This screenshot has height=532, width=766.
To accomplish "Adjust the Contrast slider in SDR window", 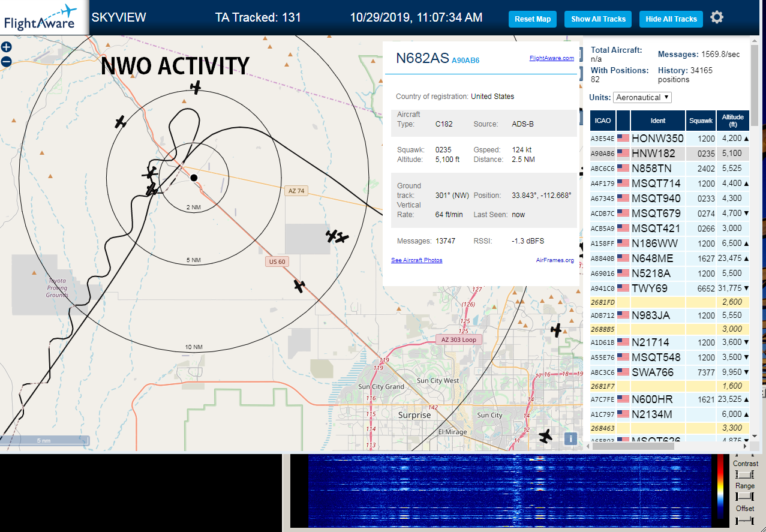I will [x=745, y=473].
